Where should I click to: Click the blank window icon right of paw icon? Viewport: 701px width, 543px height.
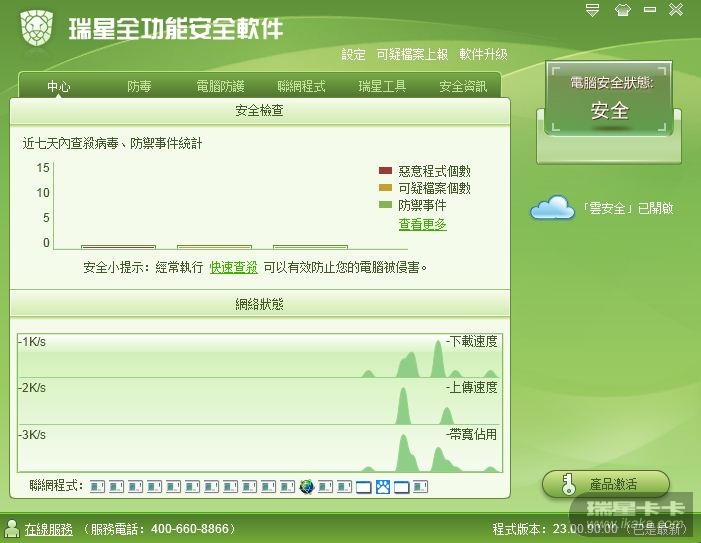click(x=401, y=487)
